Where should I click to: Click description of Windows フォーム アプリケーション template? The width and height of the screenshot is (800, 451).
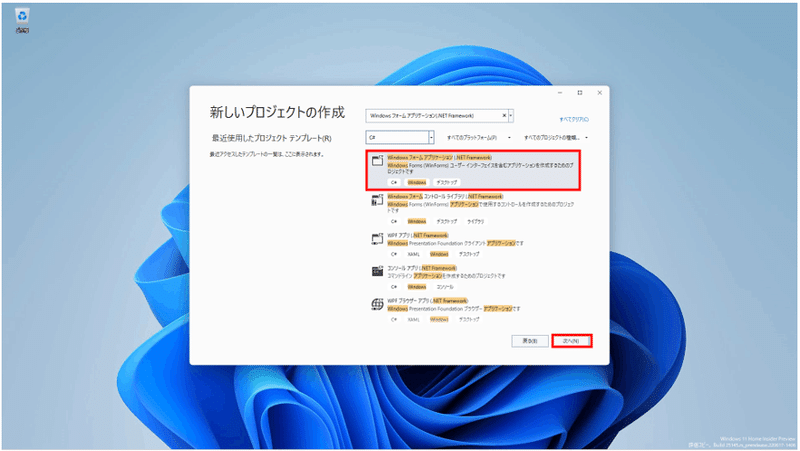tap(480, 168)
